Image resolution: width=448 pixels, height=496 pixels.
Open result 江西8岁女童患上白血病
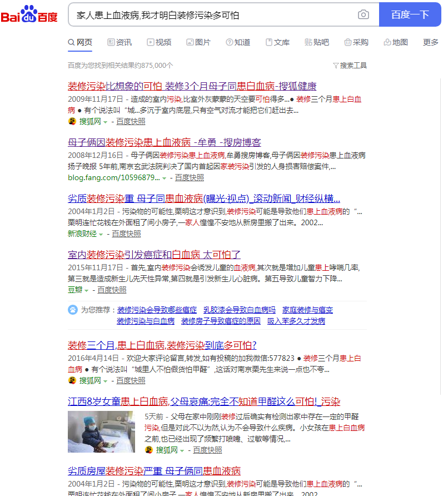tap(204, 401)
